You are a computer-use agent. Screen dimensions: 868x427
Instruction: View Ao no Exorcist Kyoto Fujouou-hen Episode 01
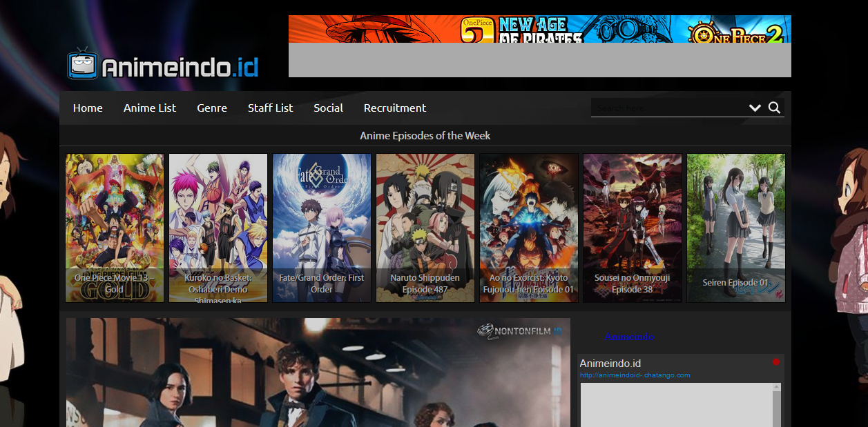(x=529, y=228)
